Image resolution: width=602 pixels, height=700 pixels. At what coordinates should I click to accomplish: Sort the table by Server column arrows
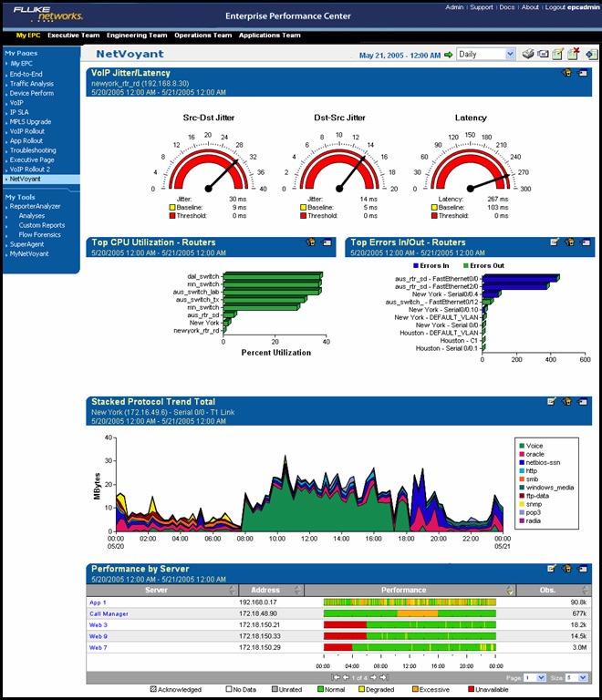(233, 591)
